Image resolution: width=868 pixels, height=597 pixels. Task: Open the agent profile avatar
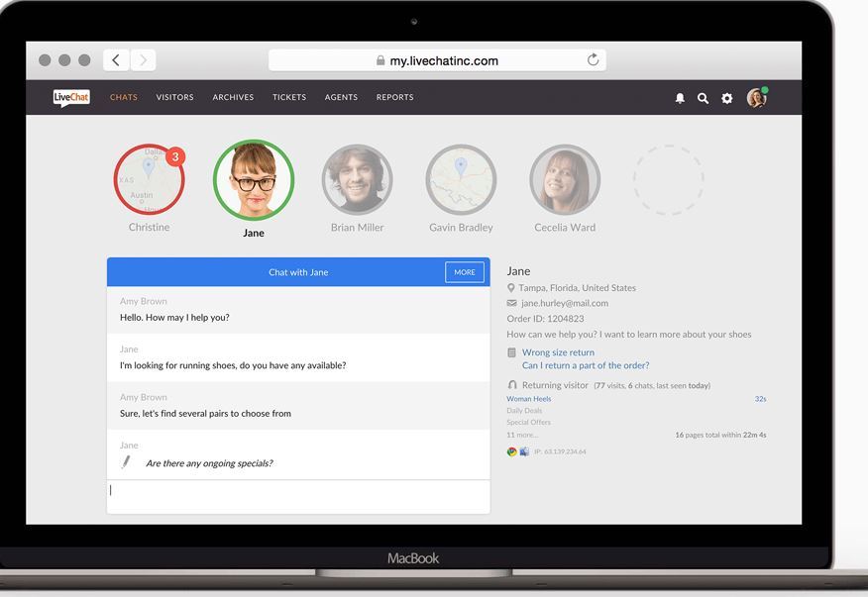tap(756, 97)
